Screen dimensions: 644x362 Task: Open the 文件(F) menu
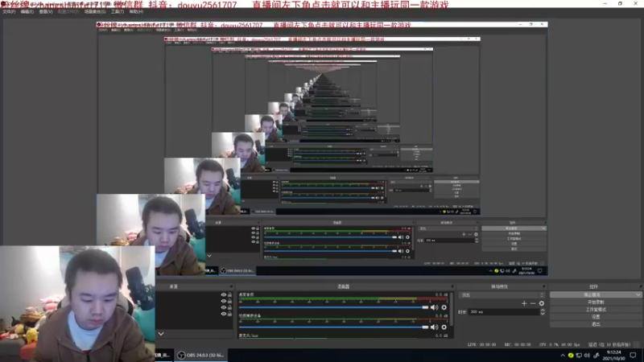click(x=9, y=12)
